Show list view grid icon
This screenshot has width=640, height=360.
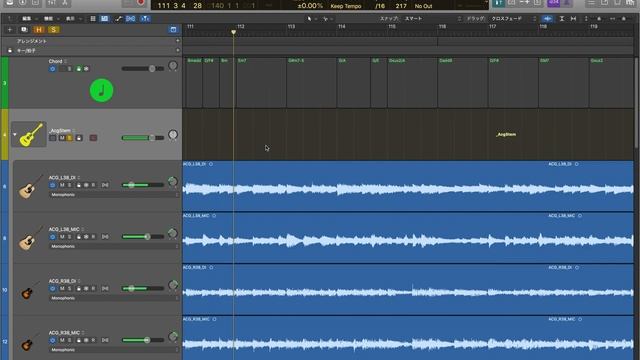click(93, 19)
